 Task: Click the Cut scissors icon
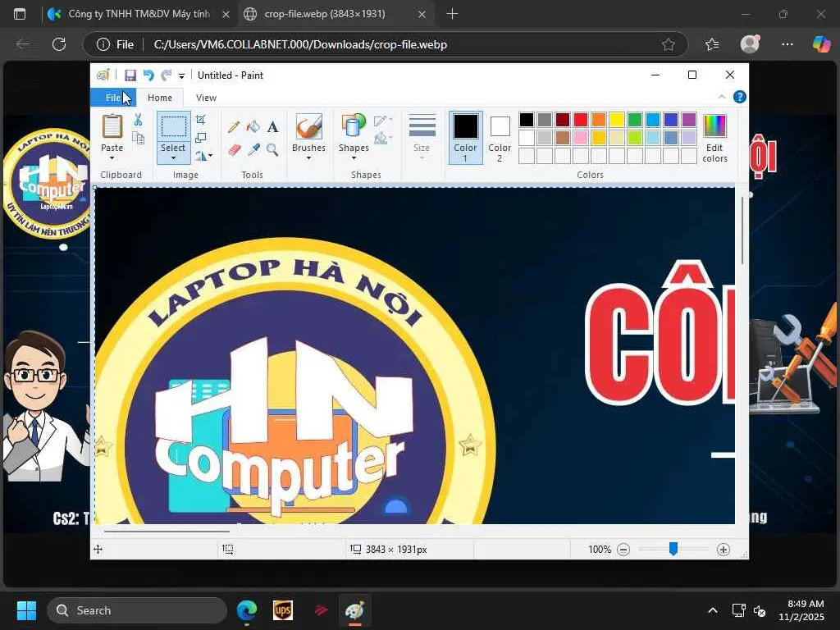click(x=138, y=120)
